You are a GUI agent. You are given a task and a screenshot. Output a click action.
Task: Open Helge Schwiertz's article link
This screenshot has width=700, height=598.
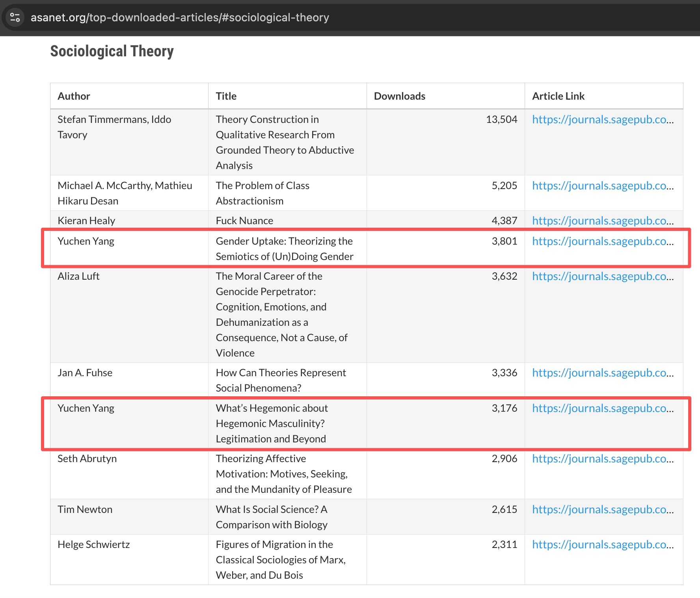(x=603, y=544)
